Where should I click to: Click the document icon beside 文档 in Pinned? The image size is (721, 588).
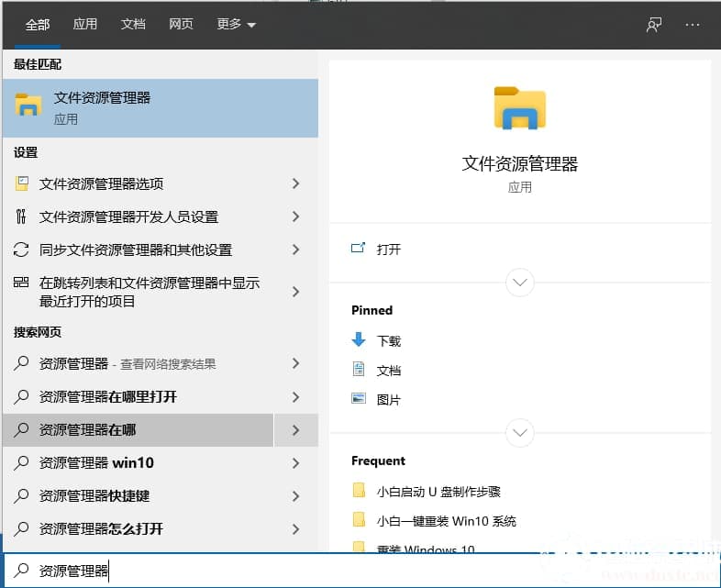359,369
